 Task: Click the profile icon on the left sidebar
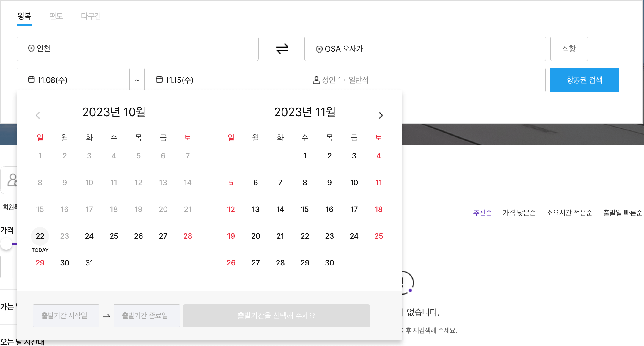(12, 180)
